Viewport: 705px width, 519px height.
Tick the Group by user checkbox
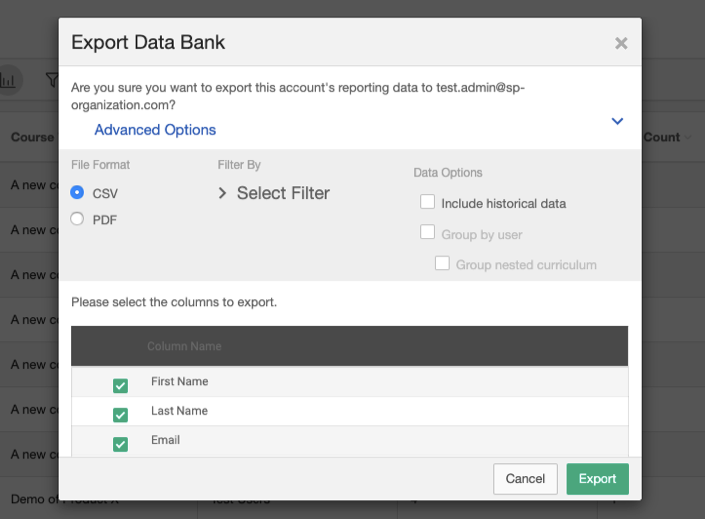pos(428,232)
